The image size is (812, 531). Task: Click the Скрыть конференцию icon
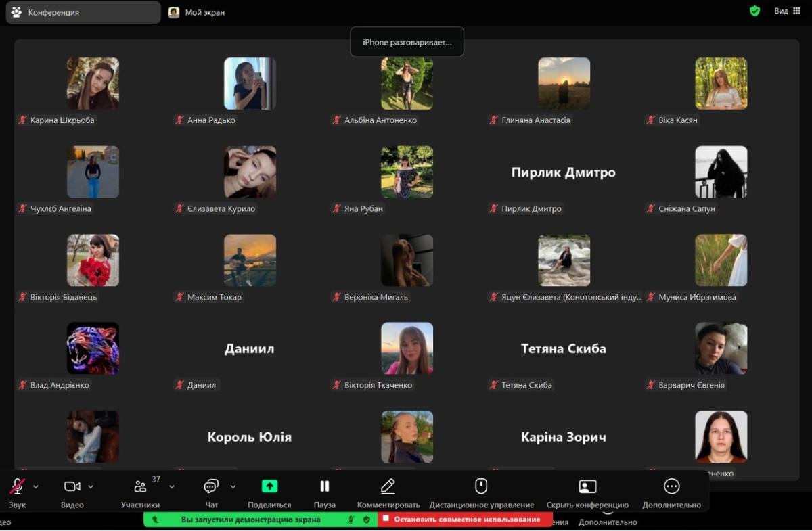[587, 487]
